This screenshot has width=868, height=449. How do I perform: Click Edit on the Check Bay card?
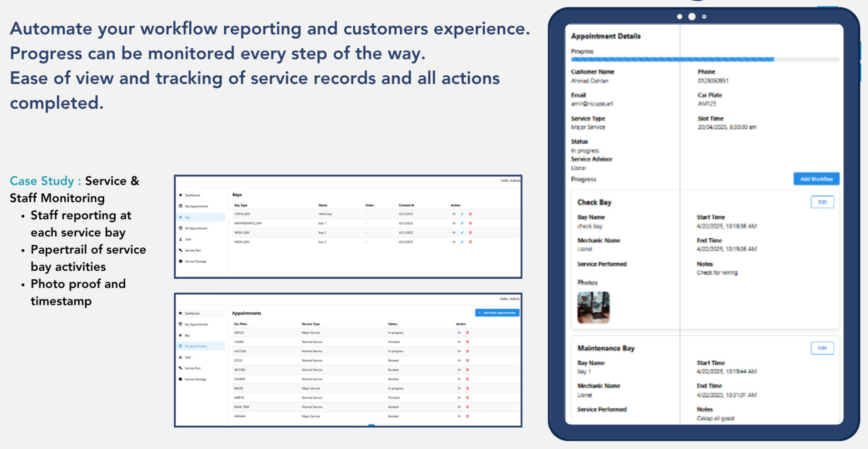[x=822, y=202]
